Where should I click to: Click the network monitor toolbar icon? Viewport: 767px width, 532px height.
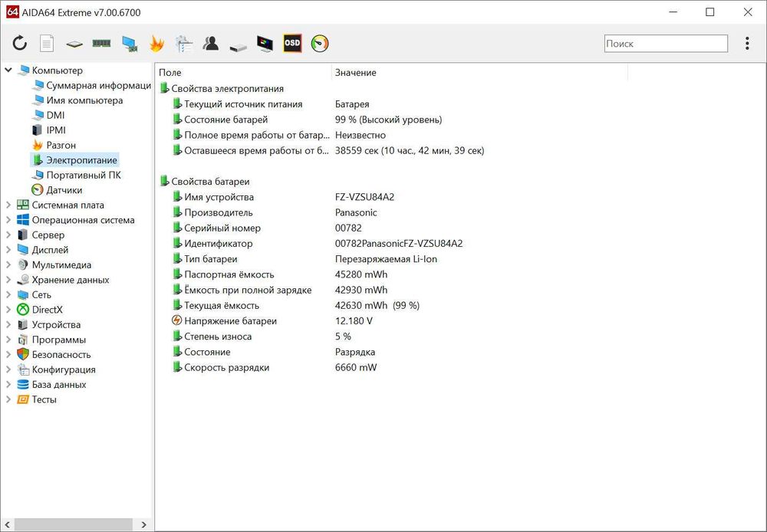pyautogui.click(x=129, y=44)
